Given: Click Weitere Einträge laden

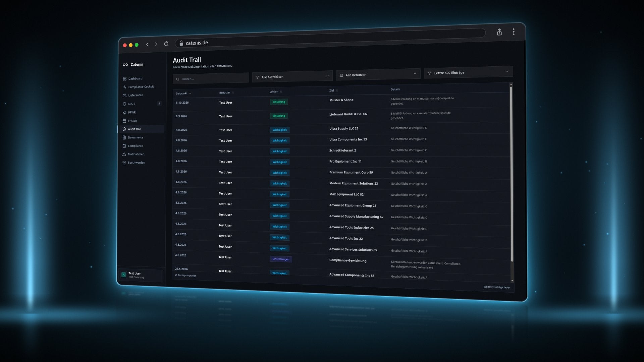Looking at the screenshot, I should (x=497, y=287).
